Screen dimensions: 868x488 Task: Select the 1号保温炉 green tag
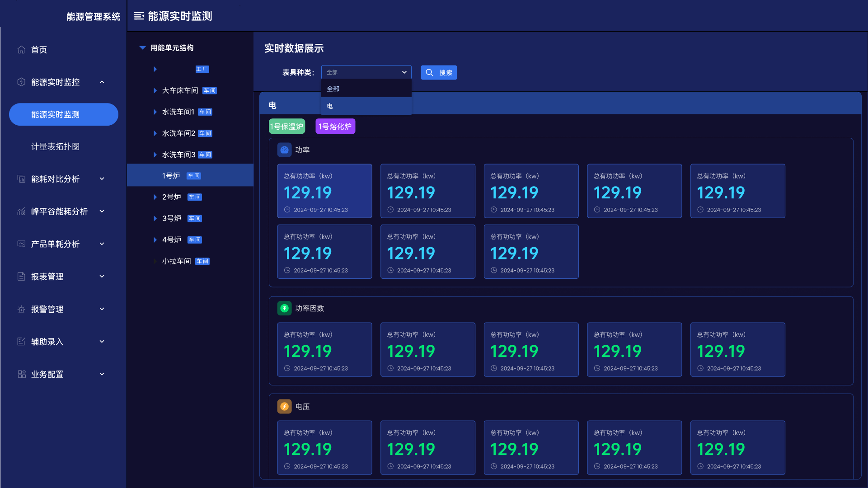coord(287,127)
